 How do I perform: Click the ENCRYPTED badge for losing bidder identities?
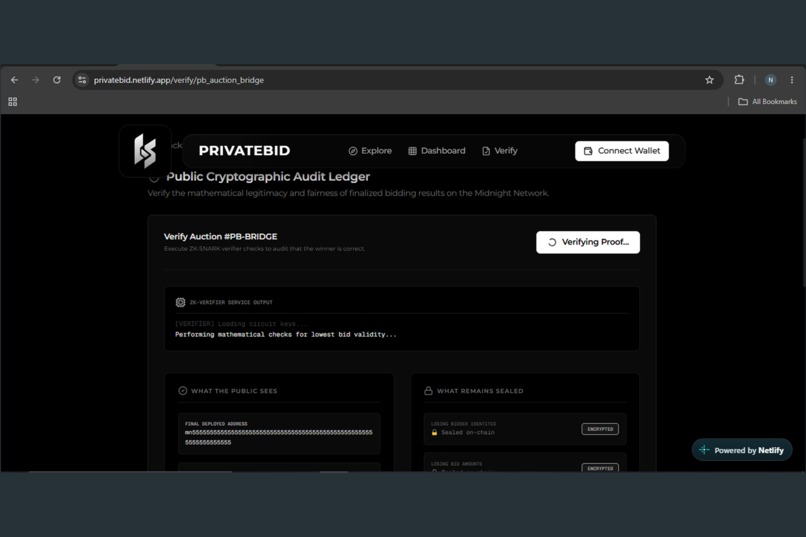600,429
